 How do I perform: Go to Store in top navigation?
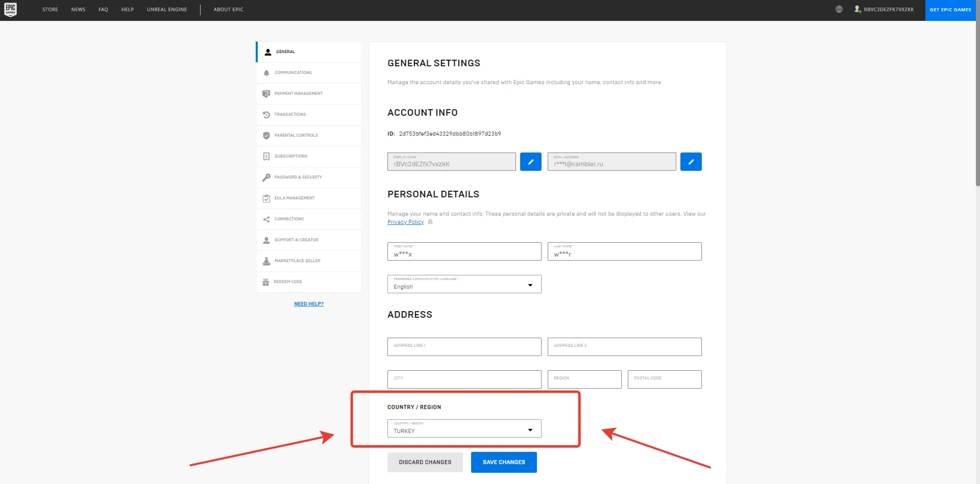(x=50, y=10)
